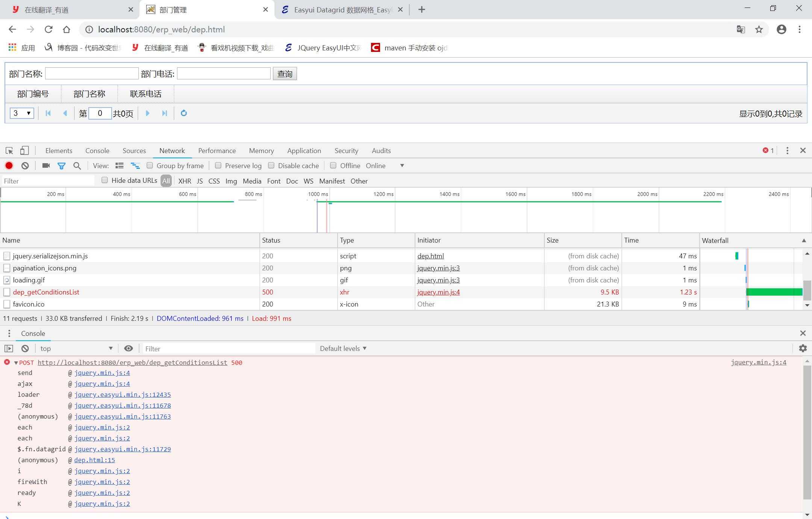Click the eye/visibility icon in Console toolbar
This screenshot has height=519, width=812.
128,348
